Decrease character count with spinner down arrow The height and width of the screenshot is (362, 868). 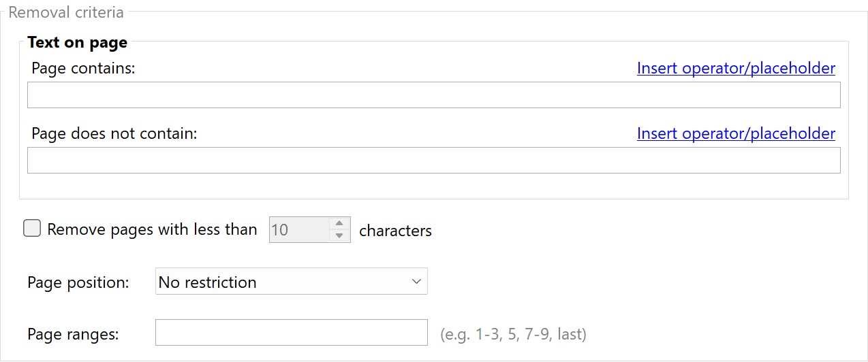339,235
